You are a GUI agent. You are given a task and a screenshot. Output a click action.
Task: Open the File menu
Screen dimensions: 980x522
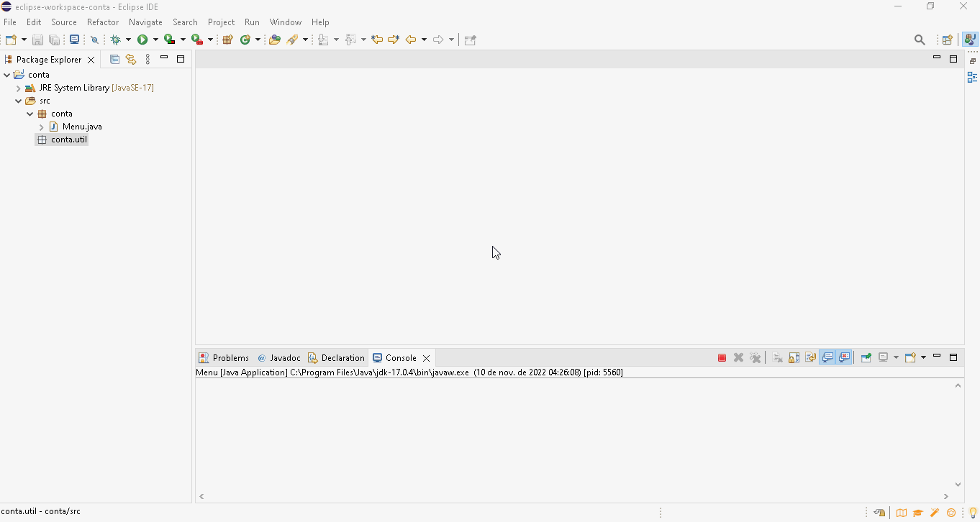[x=10, y=22]
